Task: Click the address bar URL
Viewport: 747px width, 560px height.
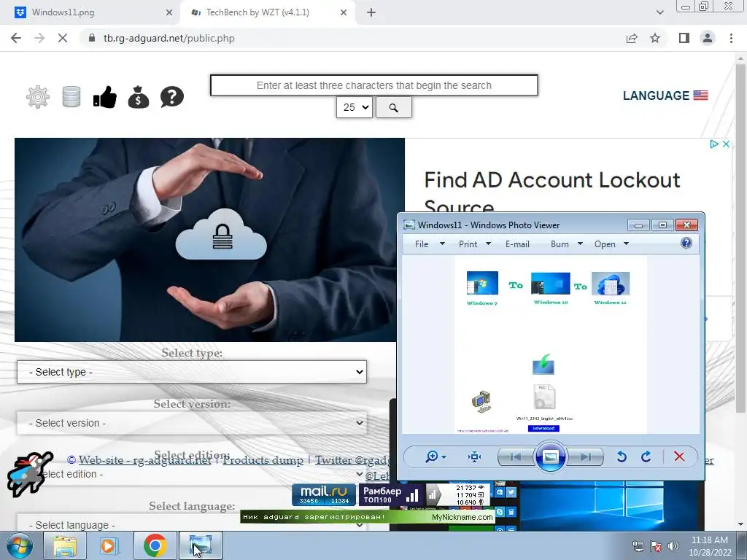Action: [169, 38]
